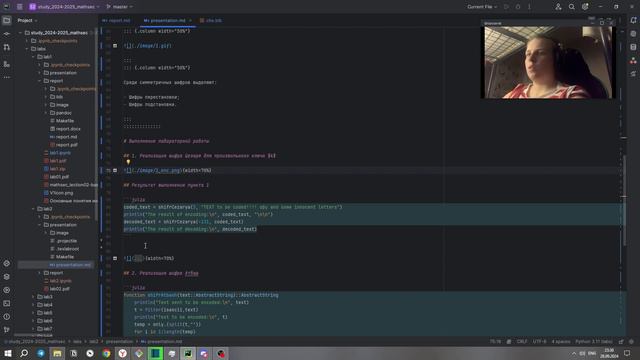The width and height of the screenshot is (640, 360).
Task: Switch to the report.md tab
Action: click(x=116, y=20)
